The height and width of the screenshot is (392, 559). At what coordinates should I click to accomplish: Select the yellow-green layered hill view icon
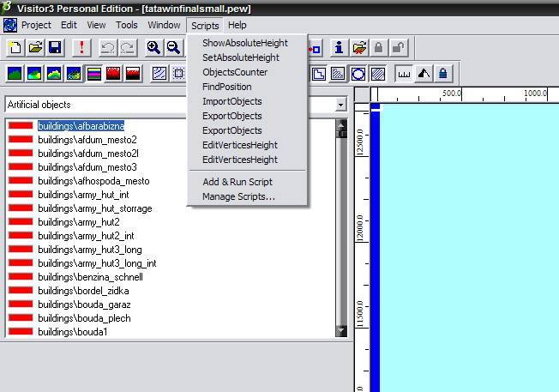(x=54, y=74)
